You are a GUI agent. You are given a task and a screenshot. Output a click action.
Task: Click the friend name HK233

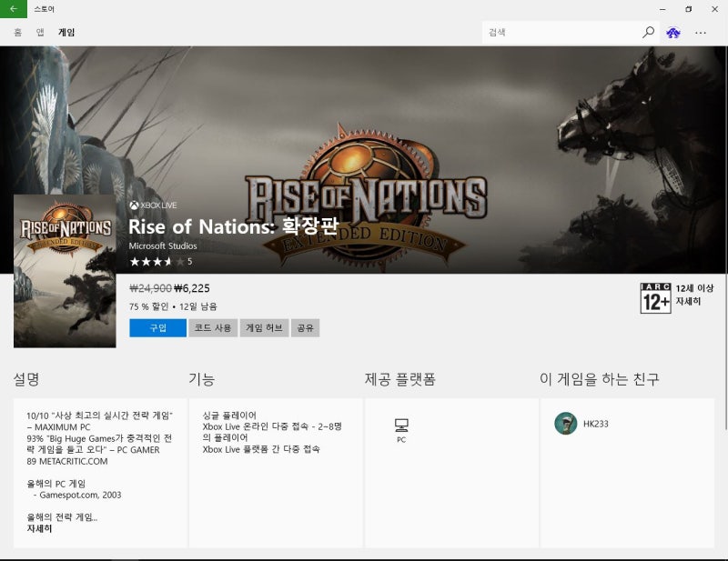(596, 424)
